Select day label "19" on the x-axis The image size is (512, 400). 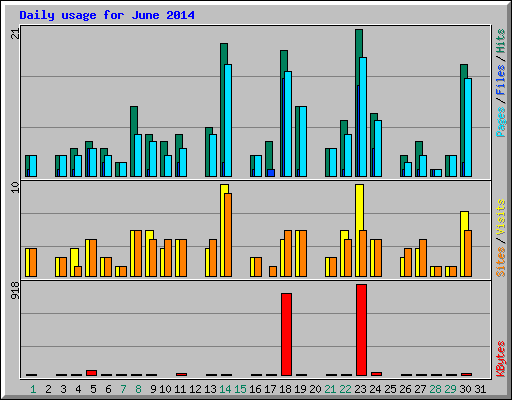(x=300, y=389)
